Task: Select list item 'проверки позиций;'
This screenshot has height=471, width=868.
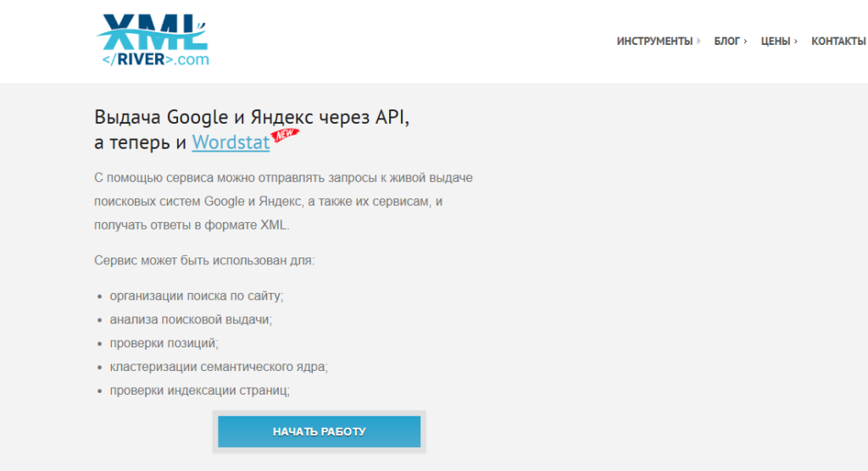Action: point(164,343)
